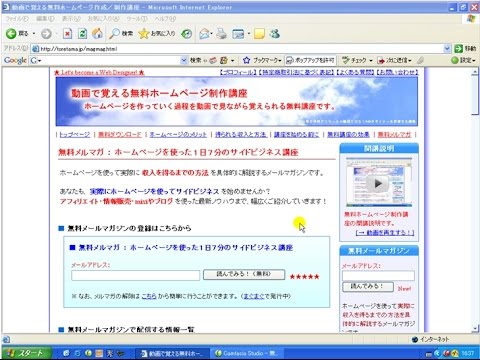Viewport: 480px width, 360px height.
Task: Click the トップページ navigation link
Action: tap(75, 134)
